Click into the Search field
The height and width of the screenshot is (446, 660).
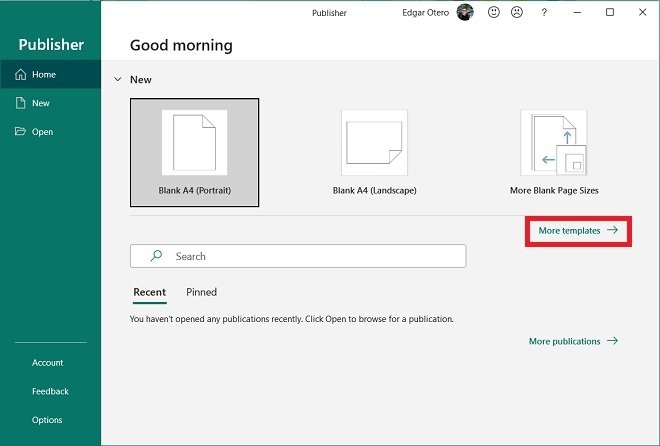click(298, 256)
